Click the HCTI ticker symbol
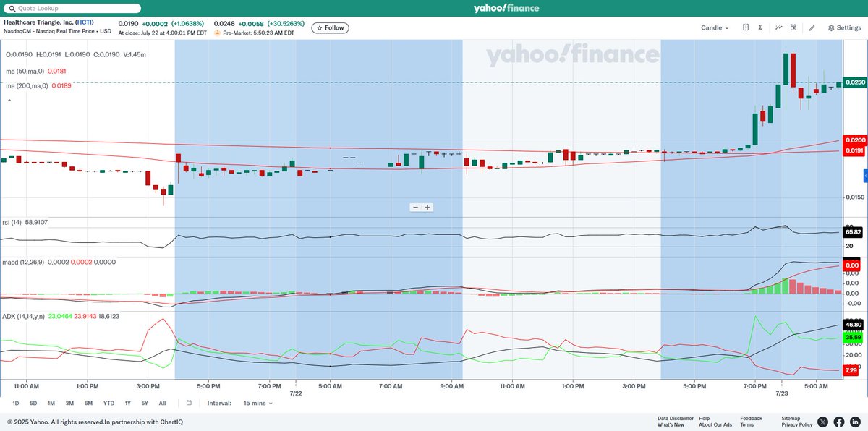The width and height of the screenshot is (868, 431). point(85,22)
